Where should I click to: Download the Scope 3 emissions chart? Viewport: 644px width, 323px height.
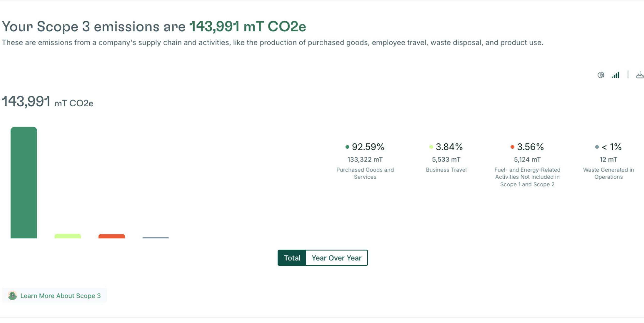[640, 75]
